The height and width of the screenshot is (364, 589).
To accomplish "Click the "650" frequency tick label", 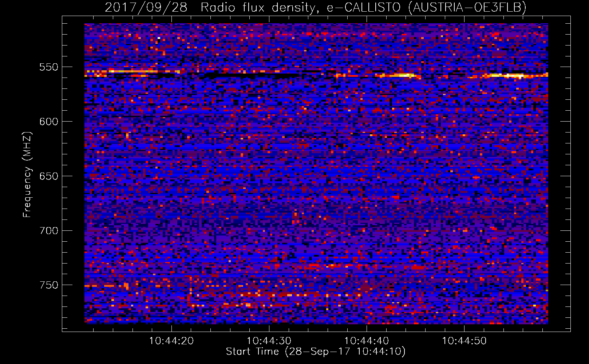I will pos(49,176).
